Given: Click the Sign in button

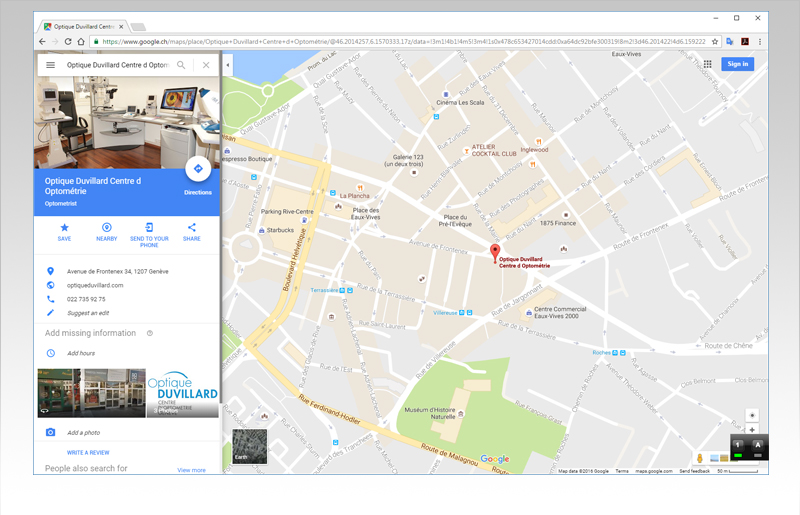Looking at the screenshot, I should click(x=738, y=64).
